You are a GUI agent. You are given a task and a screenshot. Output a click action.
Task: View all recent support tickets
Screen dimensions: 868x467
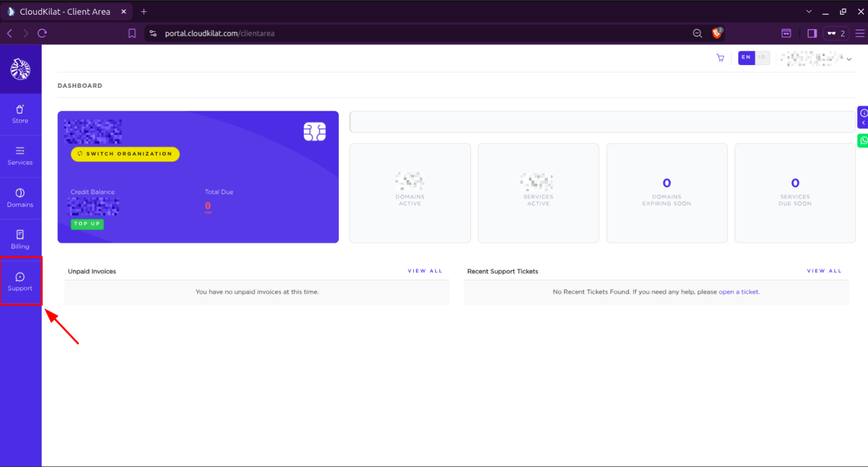(x=824, y=271)
